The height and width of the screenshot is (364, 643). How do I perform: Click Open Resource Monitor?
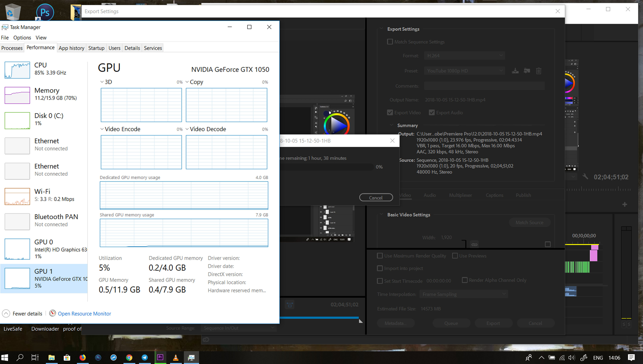coord(84,313)
